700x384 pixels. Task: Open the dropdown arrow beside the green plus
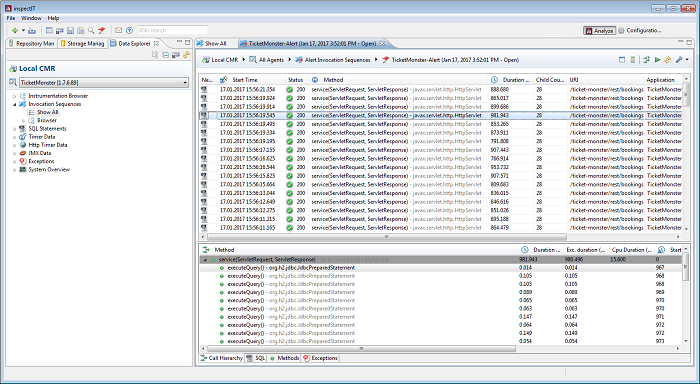point(23,30)
